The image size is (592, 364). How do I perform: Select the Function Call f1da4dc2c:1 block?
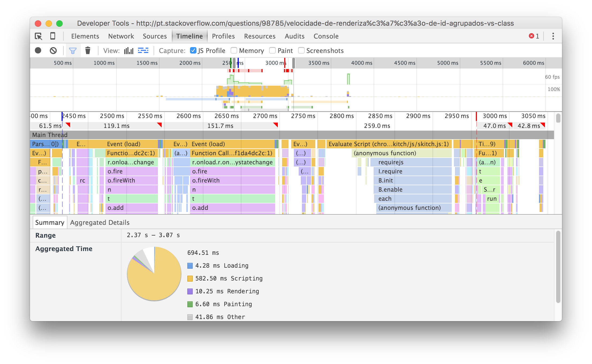click(233, 153)
